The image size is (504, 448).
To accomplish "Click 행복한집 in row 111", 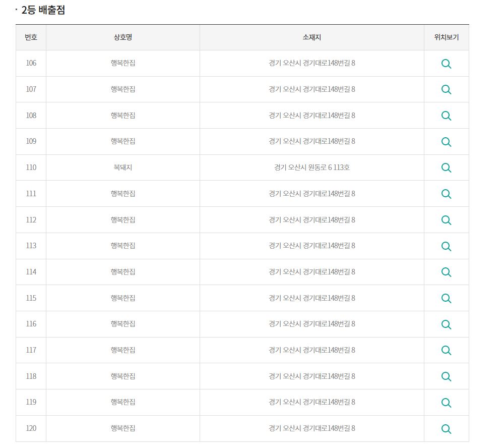I will pos(123,193).
